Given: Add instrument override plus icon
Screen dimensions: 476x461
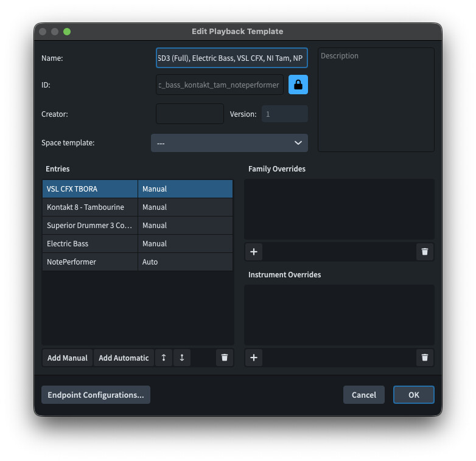Looking at the screenshot, I should 254,358.
